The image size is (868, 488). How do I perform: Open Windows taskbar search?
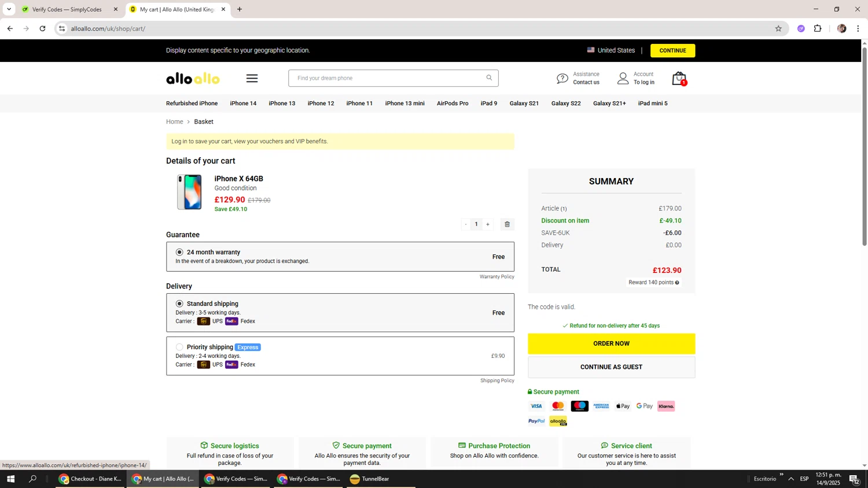coord(32,479)
